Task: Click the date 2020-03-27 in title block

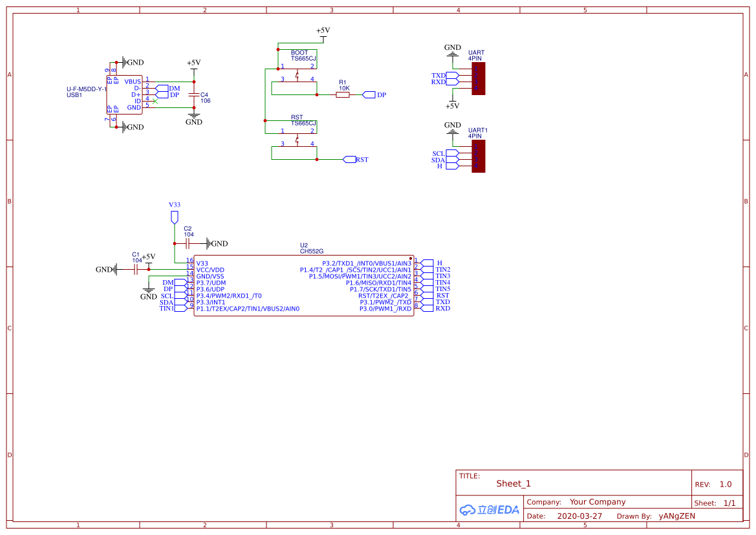Action: [x=579, y=516]
